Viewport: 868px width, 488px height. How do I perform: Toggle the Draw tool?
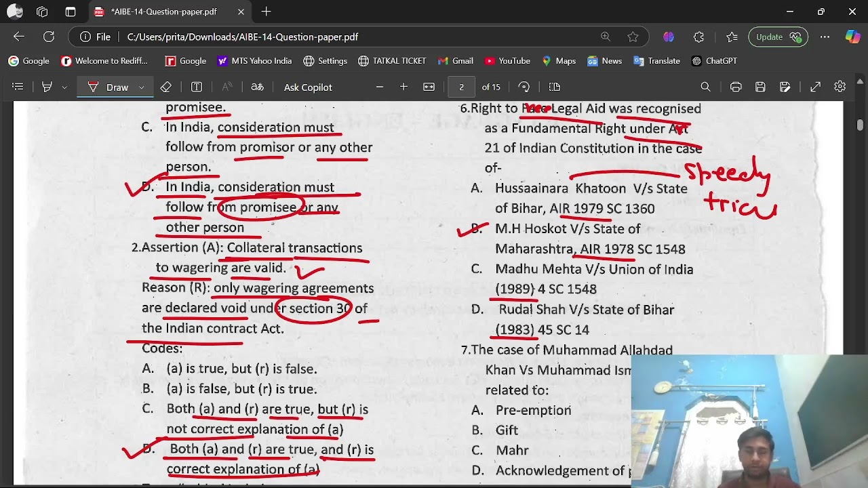coord(108,87)
